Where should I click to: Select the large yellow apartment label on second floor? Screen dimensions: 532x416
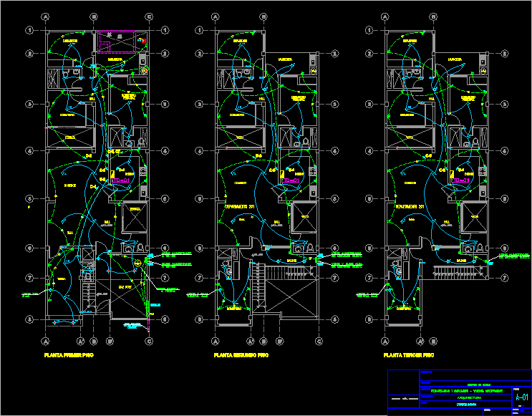(x=240, y=206)
